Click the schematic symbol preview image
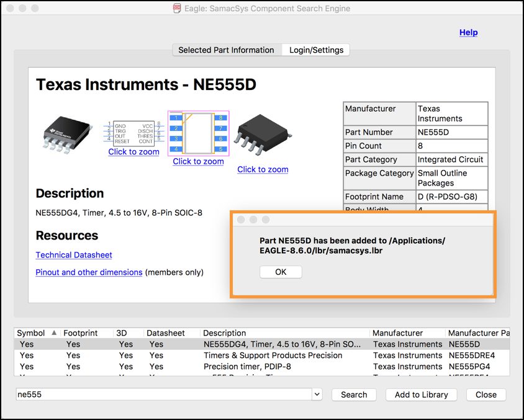524x420 pixels. [133, 133]
